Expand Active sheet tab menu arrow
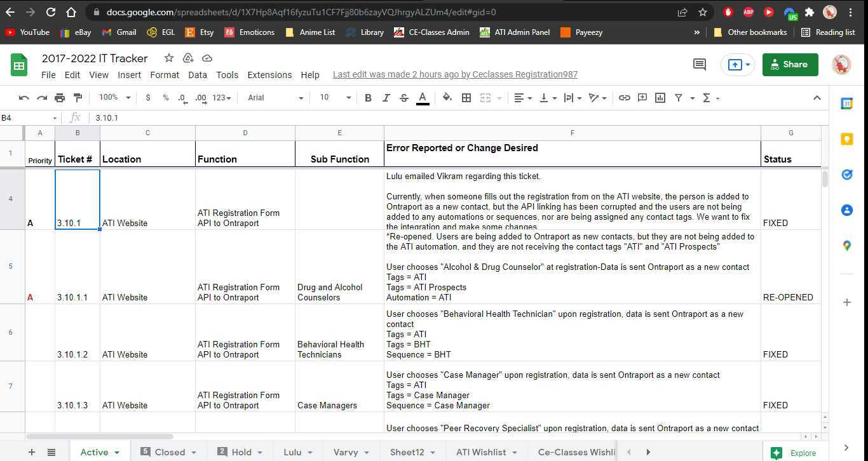This screenshot has width=868, height=461. (x=117, y=453)
